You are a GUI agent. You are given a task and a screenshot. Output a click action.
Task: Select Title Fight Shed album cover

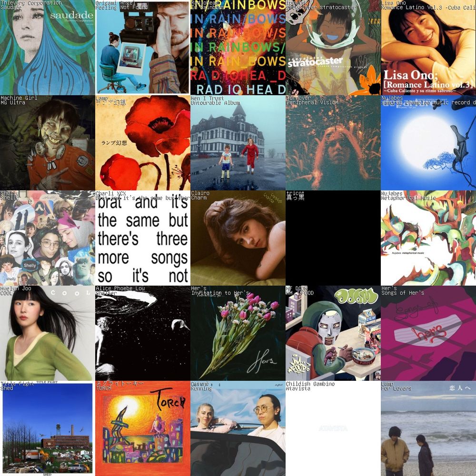coord(47,428)
